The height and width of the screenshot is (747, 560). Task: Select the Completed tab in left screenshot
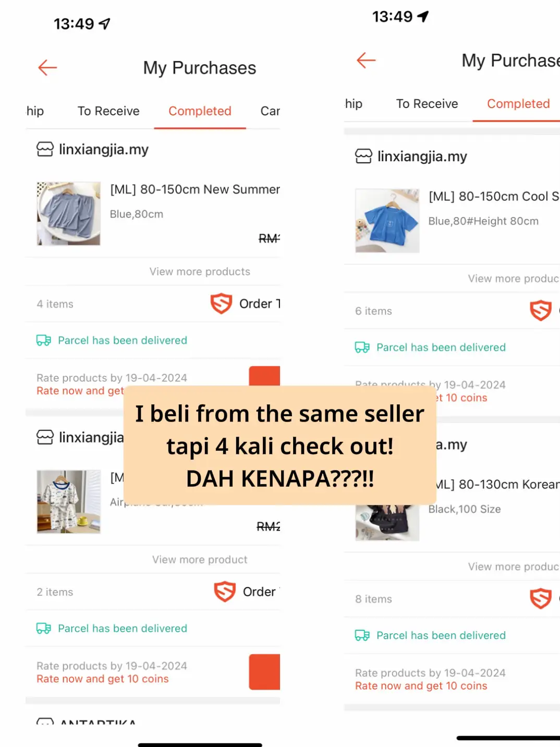(200, 111)
